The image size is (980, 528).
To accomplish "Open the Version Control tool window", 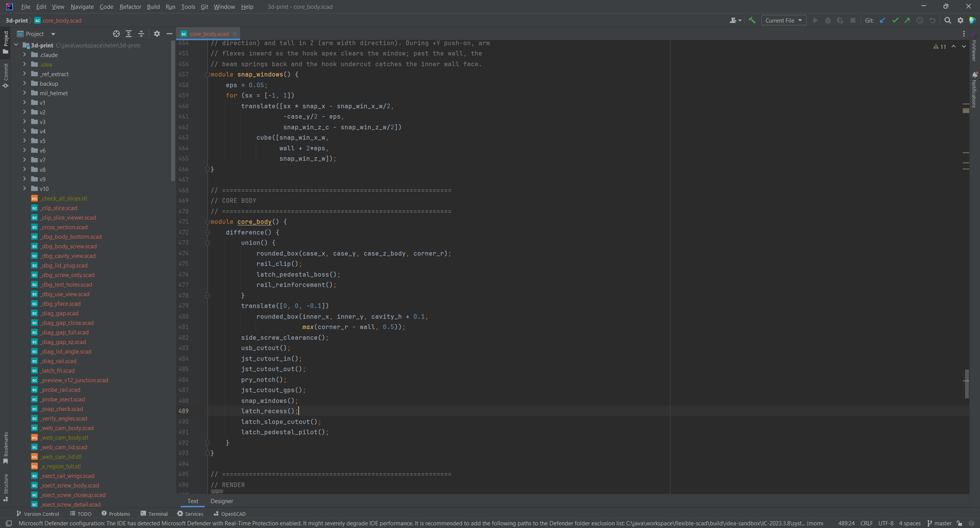I will pos(38,514).
